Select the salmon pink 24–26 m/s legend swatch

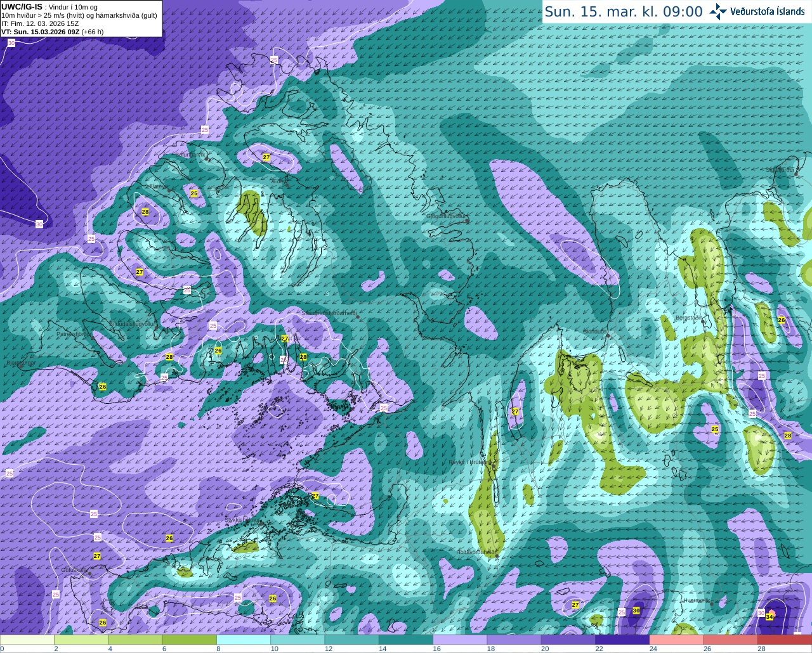(677, 640)
